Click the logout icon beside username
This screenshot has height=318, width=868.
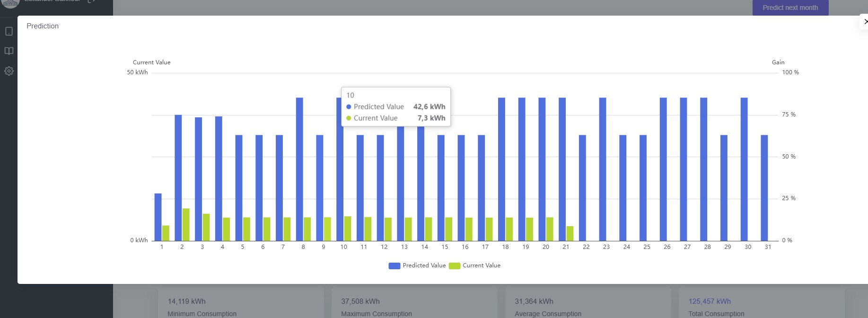pyautogui.click(x=92, y=1)
